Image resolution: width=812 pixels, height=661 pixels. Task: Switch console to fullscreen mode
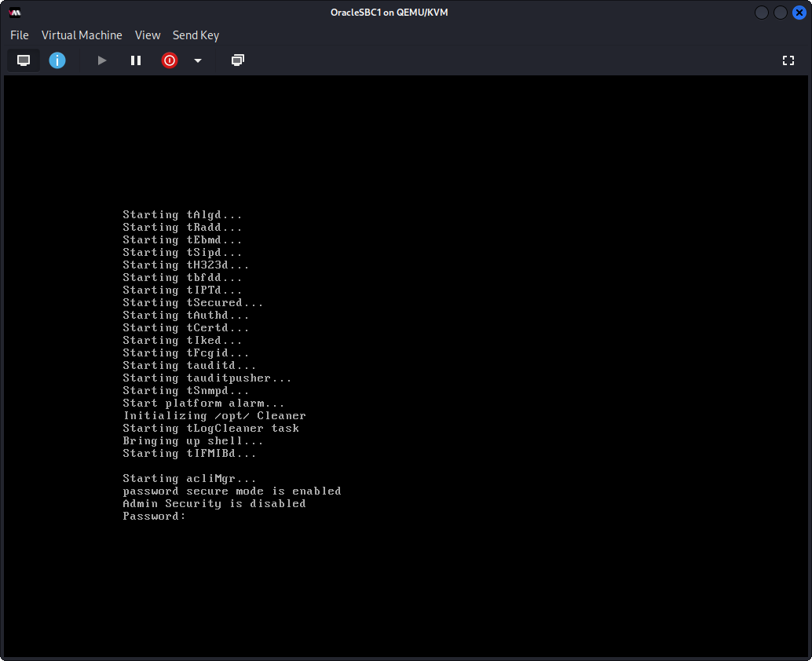pos(788,60)
